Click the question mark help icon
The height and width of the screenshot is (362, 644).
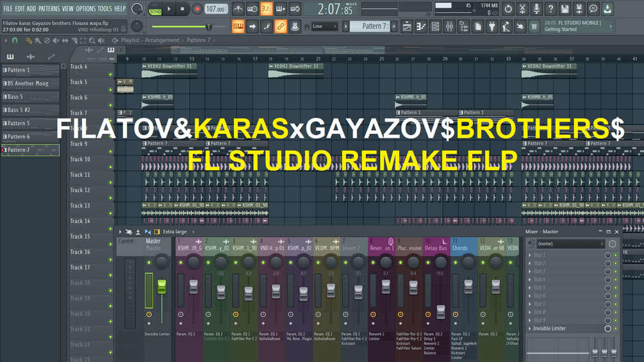(551, 8)
